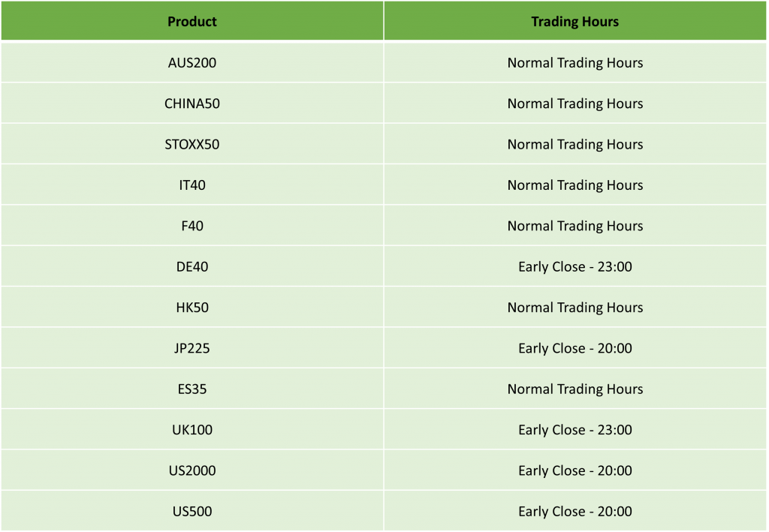Viewport: 769px width, 532px height.
Task: Select the F40 product cell
Action: point(192,225)
